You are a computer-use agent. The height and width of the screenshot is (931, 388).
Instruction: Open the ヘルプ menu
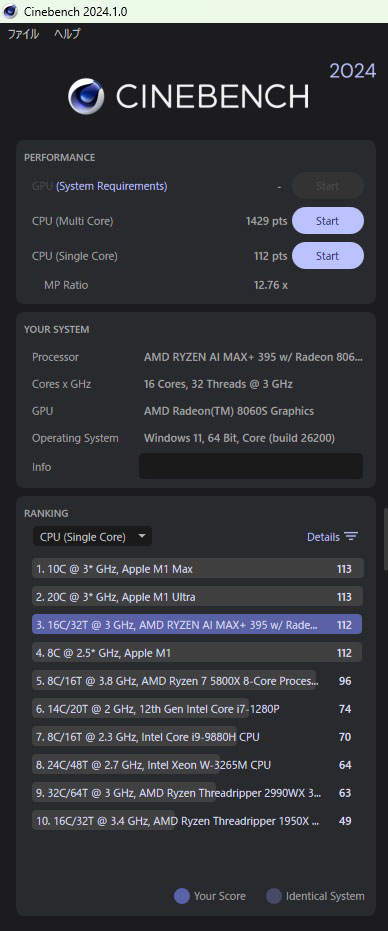[x=67, y=34]
